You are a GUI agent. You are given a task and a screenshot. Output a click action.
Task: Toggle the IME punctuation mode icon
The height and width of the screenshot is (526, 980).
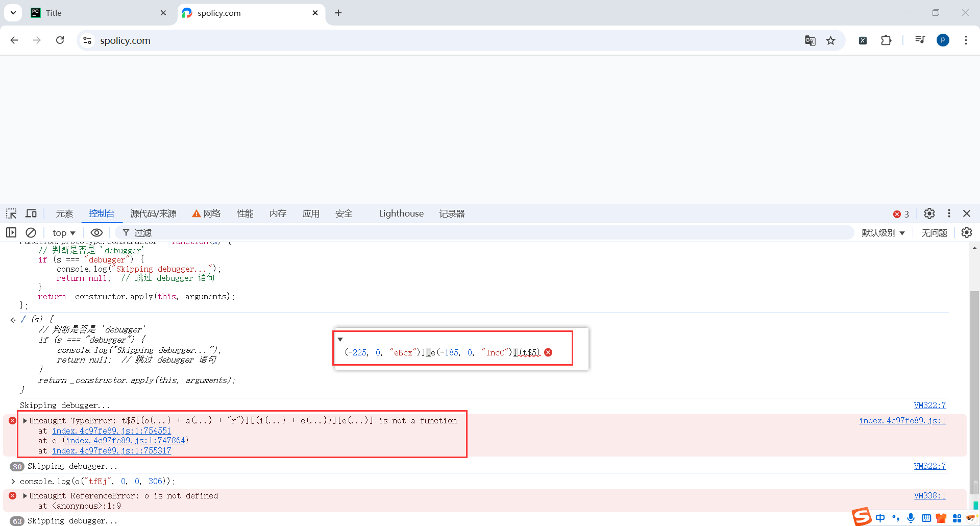(x=896, y=518)
